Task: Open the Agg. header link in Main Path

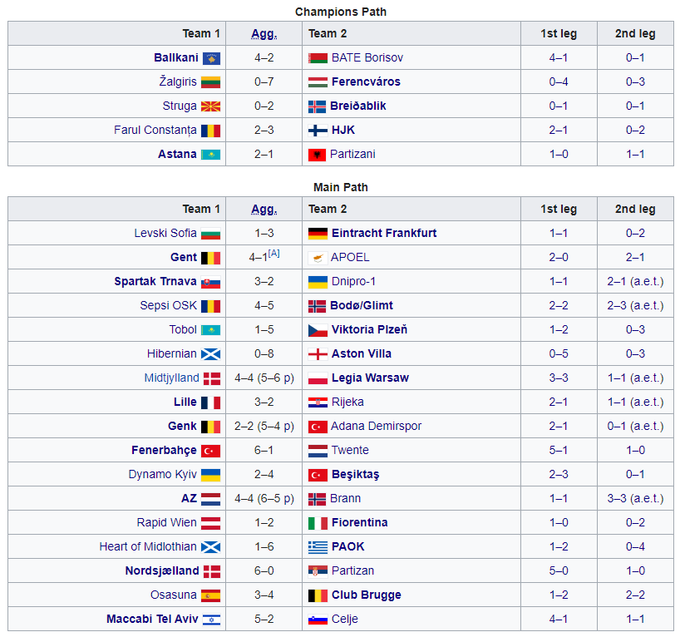Action: pos(263,209)
